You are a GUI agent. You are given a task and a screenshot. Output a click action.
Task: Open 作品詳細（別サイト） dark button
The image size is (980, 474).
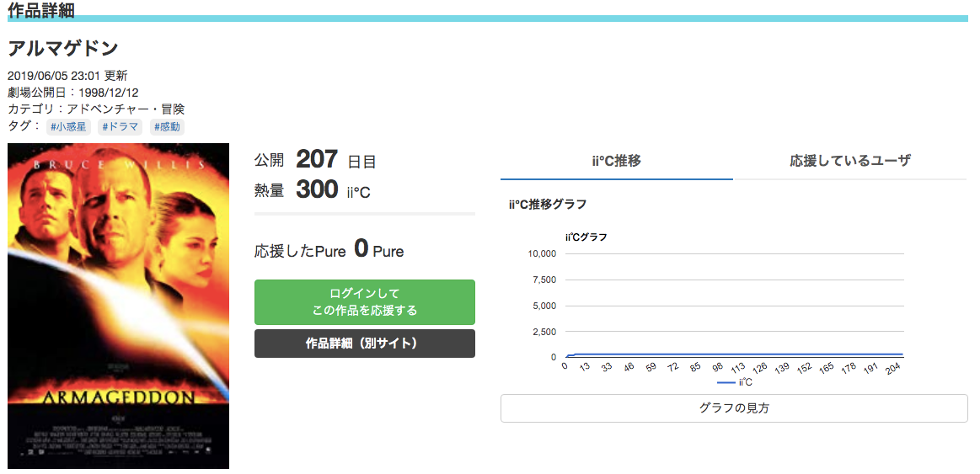[x=364, y=344]
